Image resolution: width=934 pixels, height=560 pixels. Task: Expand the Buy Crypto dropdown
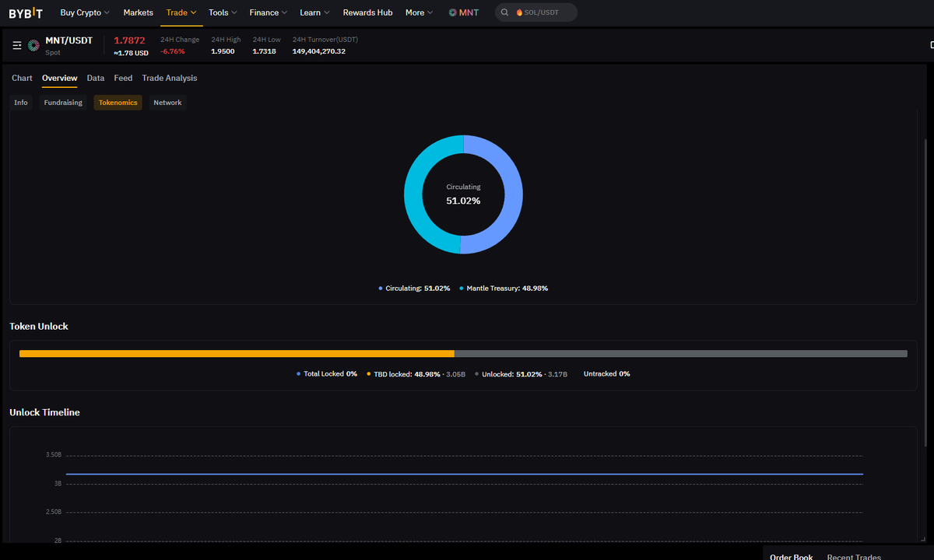pyautogui.click(x=85, y=12)
